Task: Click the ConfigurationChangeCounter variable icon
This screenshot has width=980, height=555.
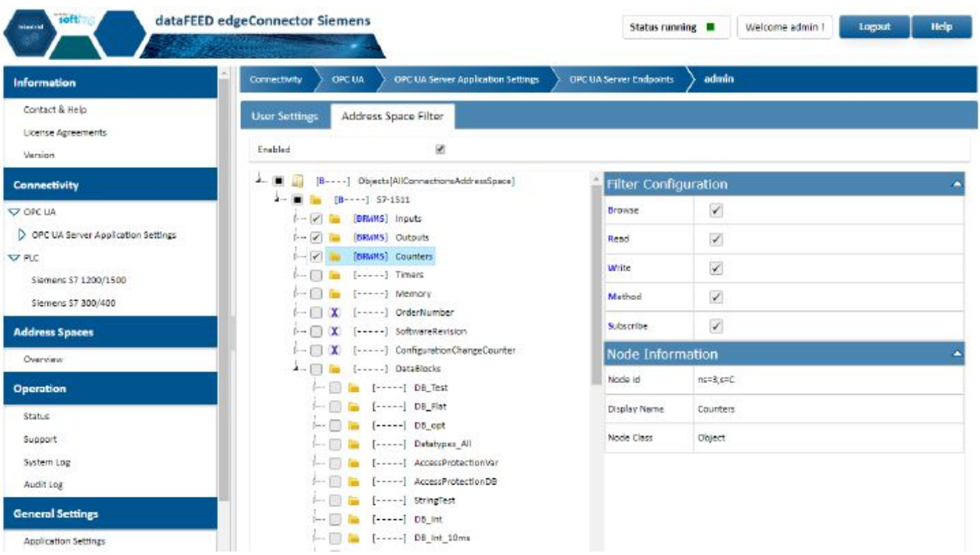Action: (334, 351)
